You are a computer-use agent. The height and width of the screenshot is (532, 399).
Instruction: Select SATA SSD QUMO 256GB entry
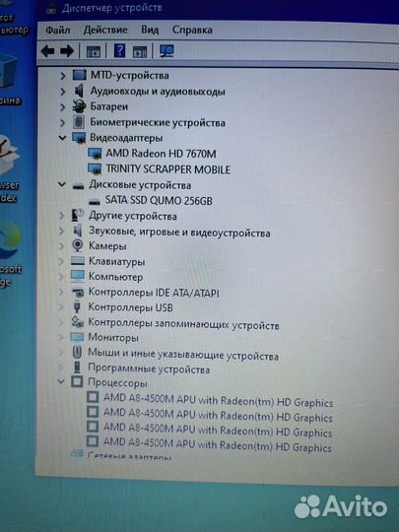click(159, 200)
